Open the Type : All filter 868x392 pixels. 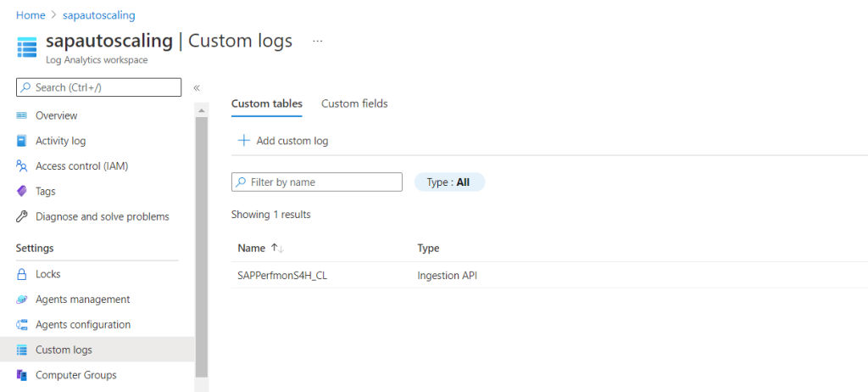[x=449, y=182]
